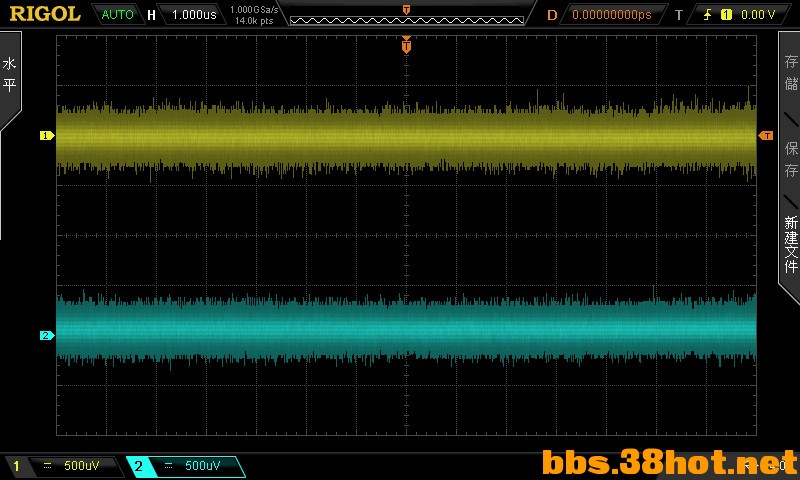Select the 保存 save menu item

[x=790, y=159]
